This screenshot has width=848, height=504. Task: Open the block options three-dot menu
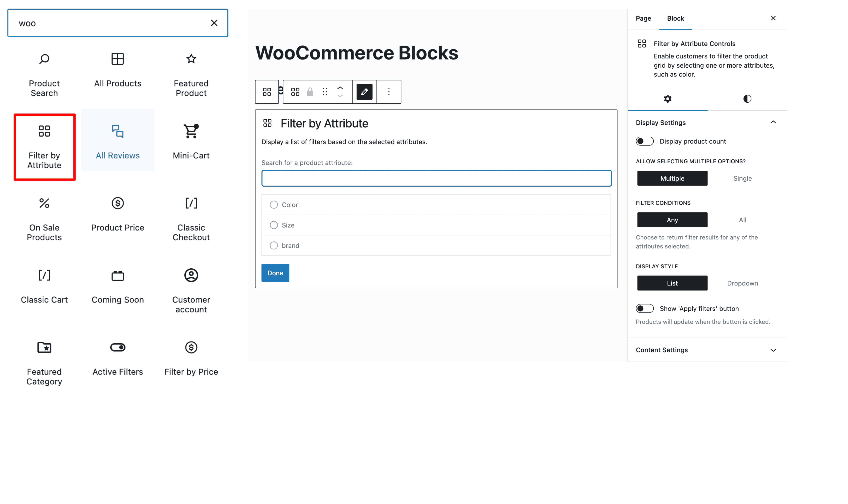coord(389,92)
